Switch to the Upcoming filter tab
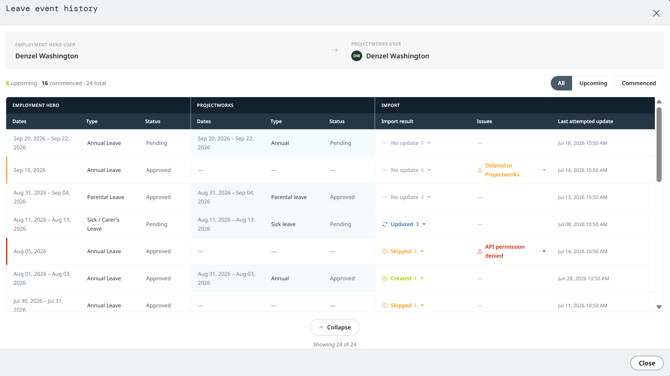 (593, 83)
